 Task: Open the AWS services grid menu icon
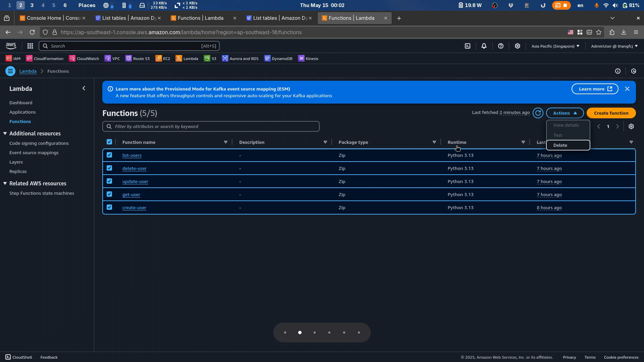pyautogui.click(x=30, y=46)
